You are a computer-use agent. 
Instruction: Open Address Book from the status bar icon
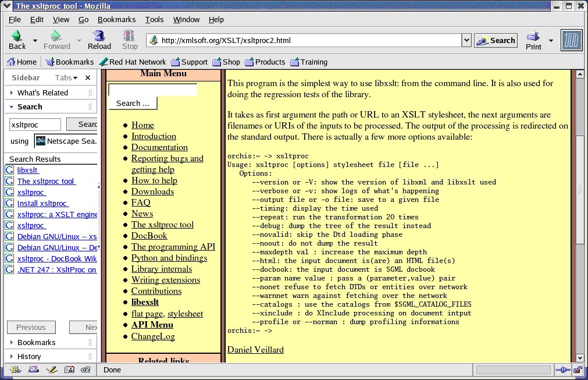coord(69,370)
